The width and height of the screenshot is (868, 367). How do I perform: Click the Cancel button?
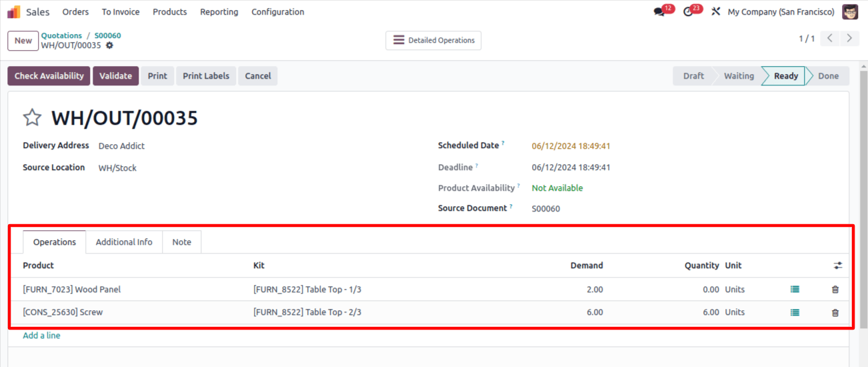point(258,76)
